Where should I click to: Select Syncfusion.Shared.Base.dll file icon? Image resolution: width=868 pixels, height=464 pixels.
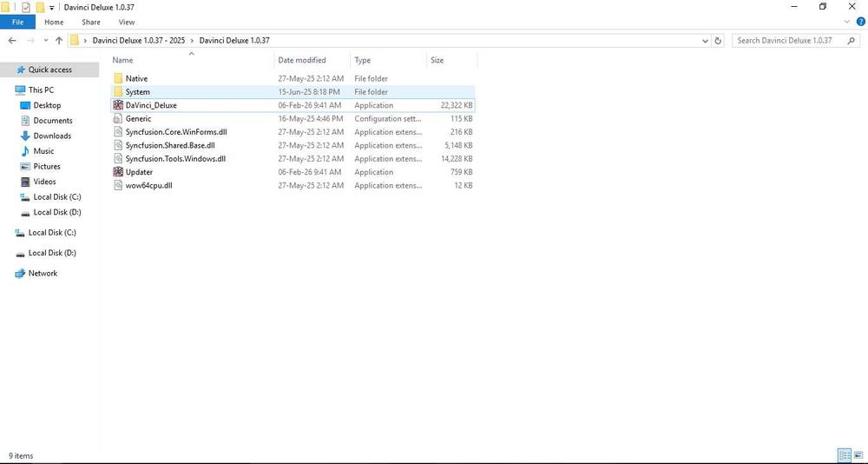point(117,145)
